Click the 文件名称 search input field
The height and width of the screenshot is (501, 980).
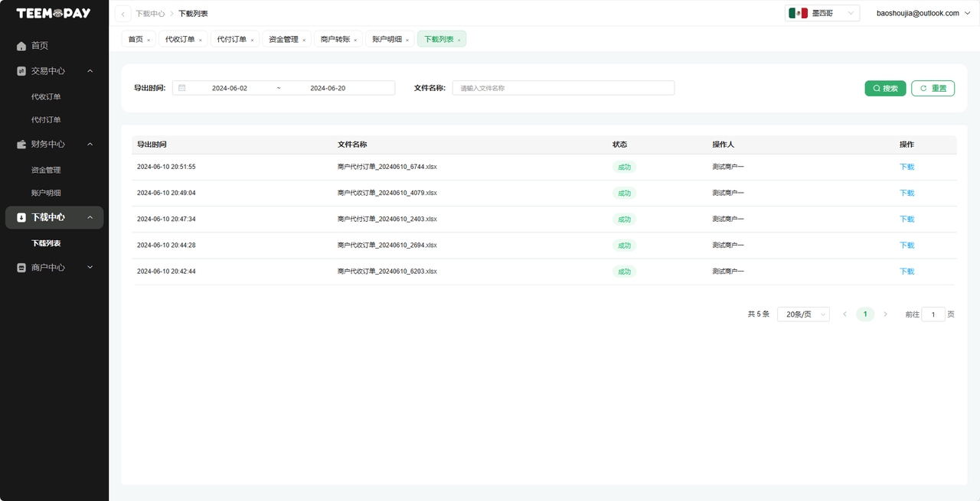(563, 88)
